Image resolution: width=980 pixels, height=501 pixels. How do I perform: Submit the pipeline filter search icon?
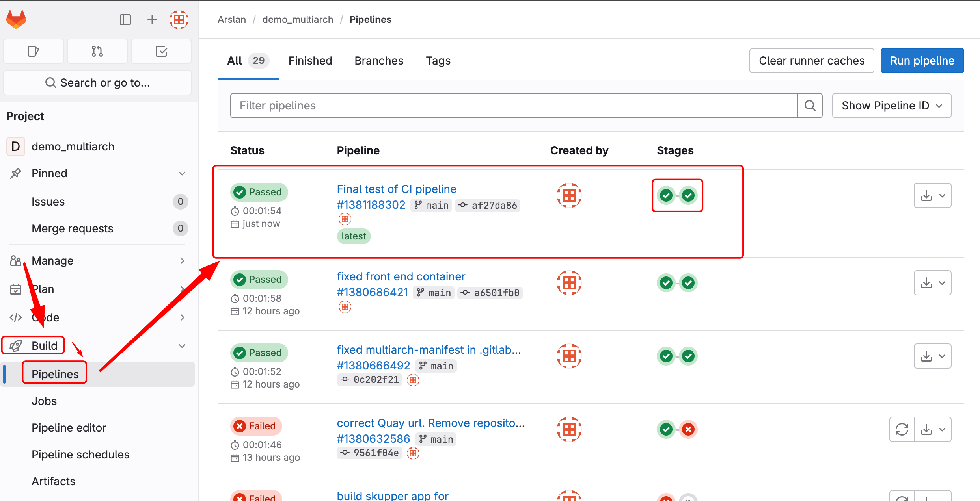coord(810,106)
